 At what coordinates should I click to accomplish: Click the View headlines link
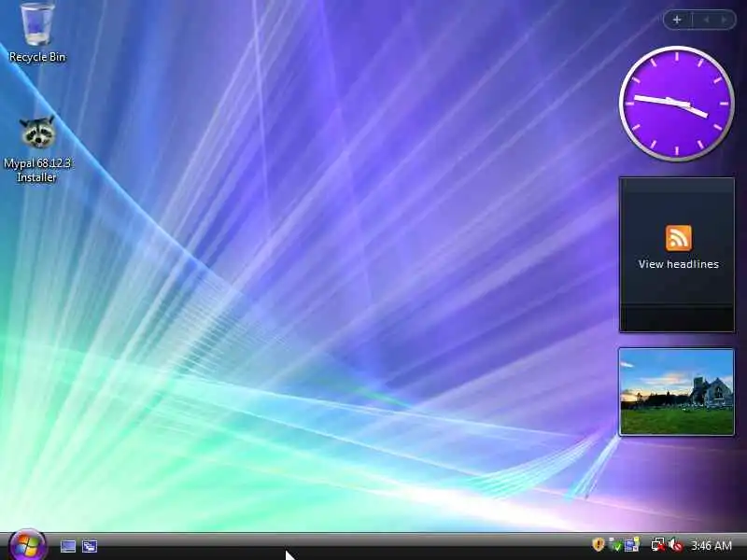point(679,264)
